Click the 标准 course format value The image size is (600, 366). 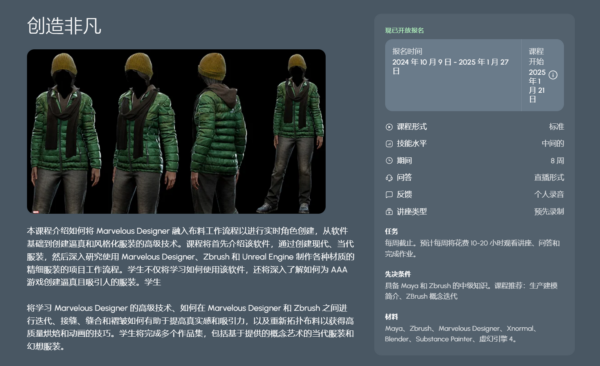(x=556, y=127)
